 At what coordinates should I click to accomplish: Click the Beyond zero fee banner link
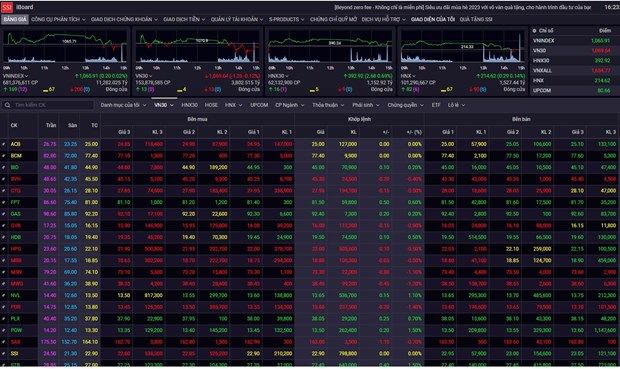pos(463,7)
